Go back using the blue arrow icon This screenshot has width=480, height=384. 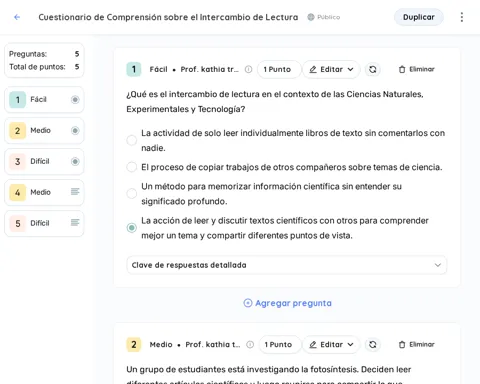[x=17, y=17]
